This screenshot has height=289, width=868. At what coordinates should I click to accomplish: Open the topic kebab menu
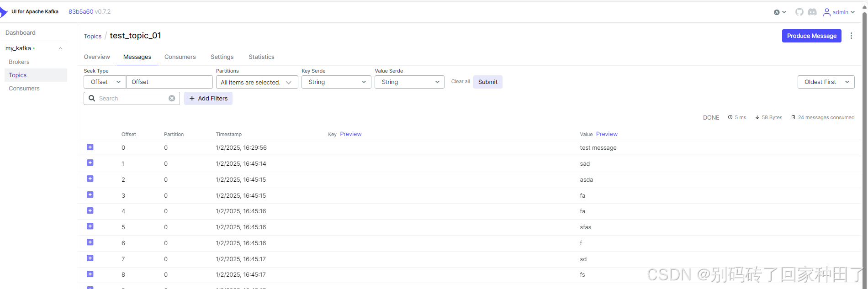[x=851, y=36]
